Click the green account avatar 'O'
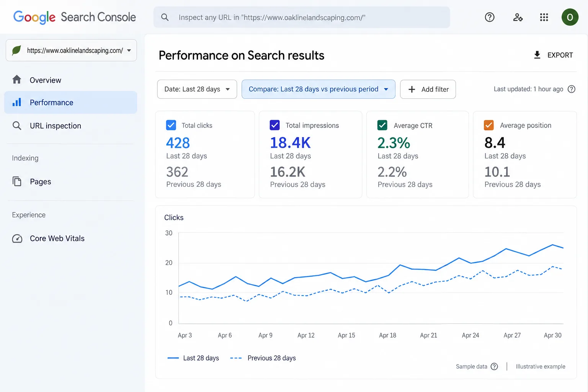Image resolution: width=588 pixels, height=392 pixels. pos(570,17)
